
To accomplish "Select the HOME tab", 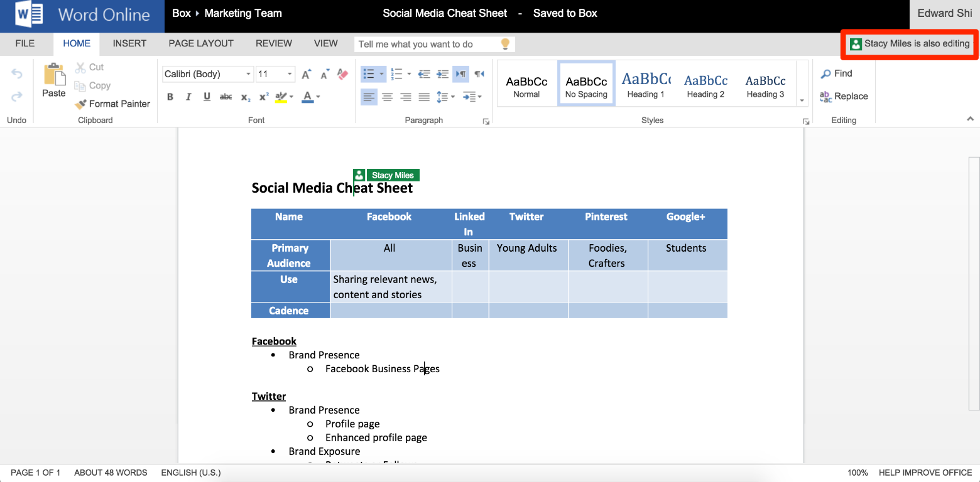I will pos(77,43).
